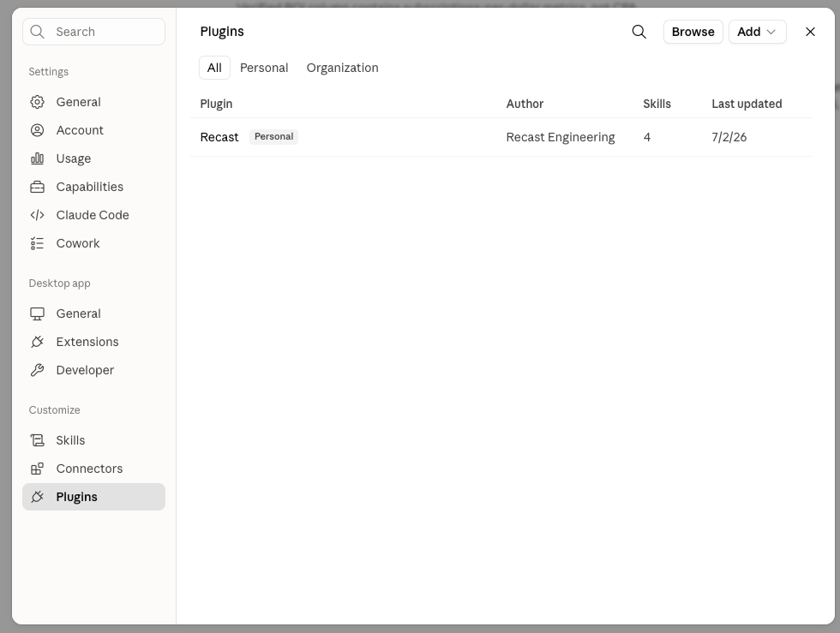Click the Connectors blocks icon

pos(37,469)
